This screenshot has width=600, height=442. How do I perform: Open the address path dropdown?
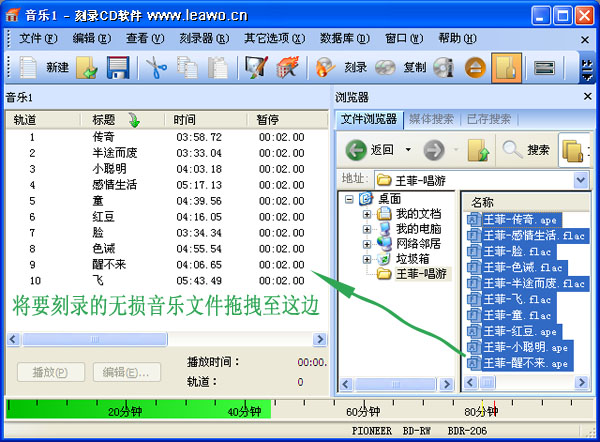[x=581, y=179]
